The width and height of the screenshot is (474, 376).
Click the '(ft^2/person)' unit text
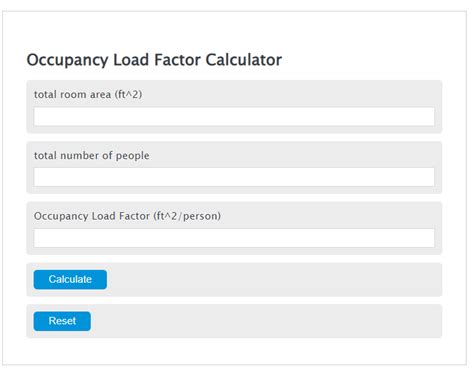[x=187, y=216]
